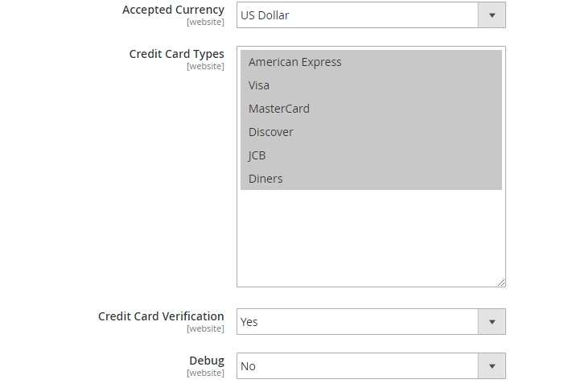This screenshot has height=392, width=564.
Task: Click the Credit Card Verification Yes value
Action: [x=358, y=322]
